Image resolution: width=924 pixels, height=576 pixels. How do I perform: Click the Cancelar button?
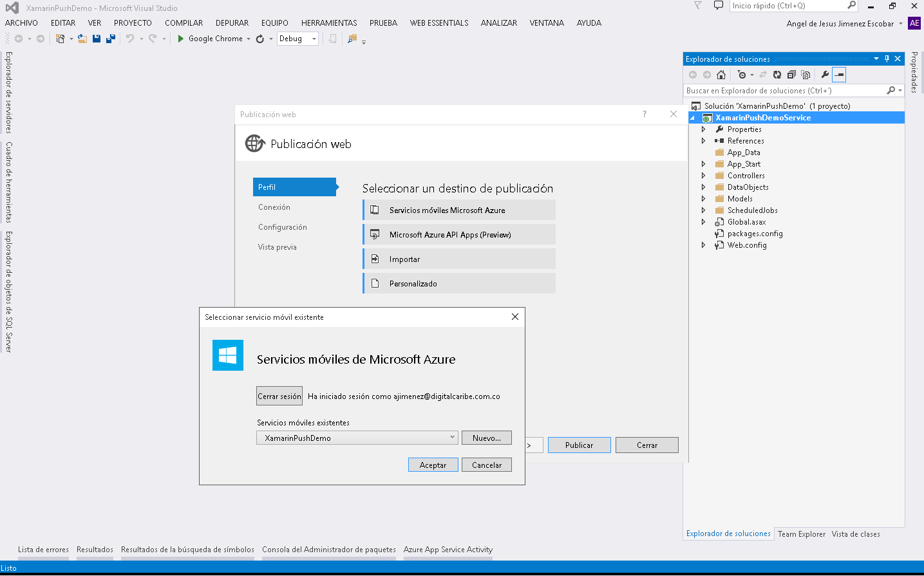487,465
